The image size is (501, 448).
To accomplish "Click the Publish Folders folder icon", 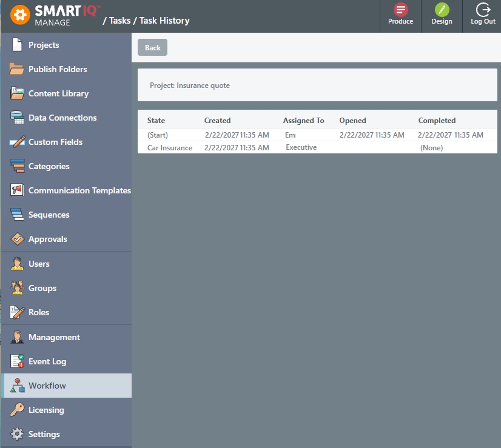I will [x=16, y=69].
